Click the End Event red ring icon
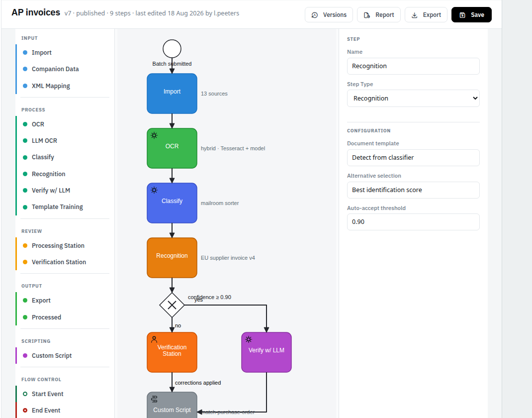The image size is (532, 418). [x=25, y=410]
